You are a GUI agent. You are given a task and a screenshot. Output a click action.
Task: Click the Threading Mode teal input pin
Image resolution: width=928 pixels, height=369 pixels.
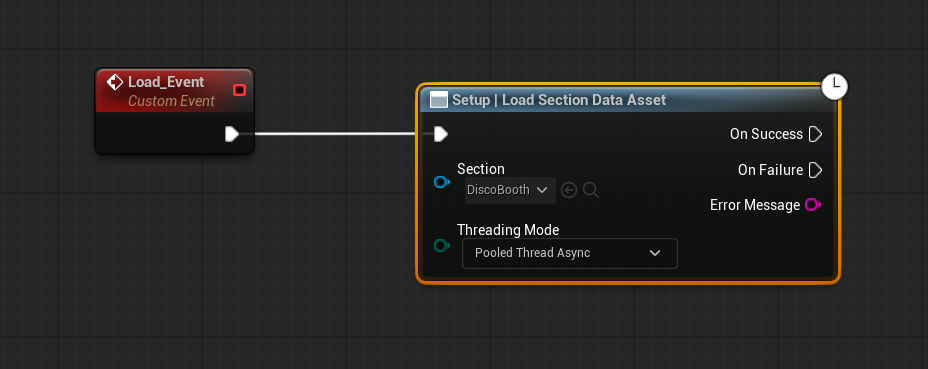(442, 245)
